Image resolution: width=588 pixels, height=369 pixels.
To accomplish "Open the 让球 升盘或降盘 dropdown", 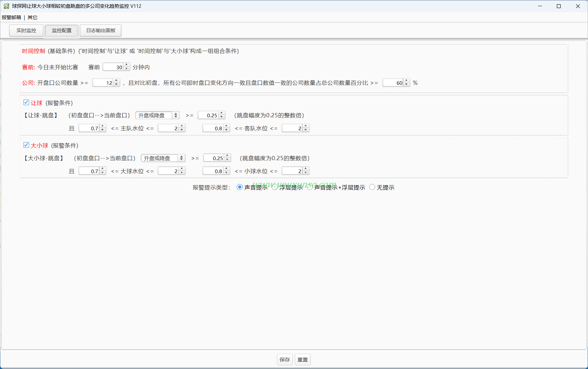I will 157,115.
